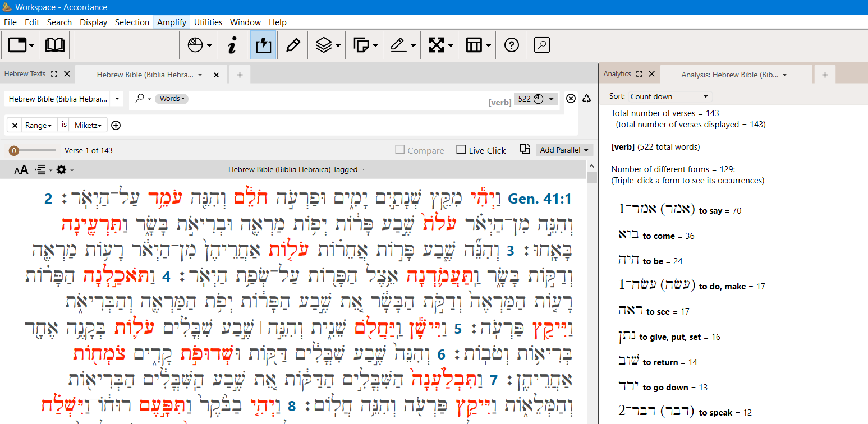This screenshot has height=424, width=868.
Task: Detach Hebrew Texts zone with expand icon
Action: [54, 73]
